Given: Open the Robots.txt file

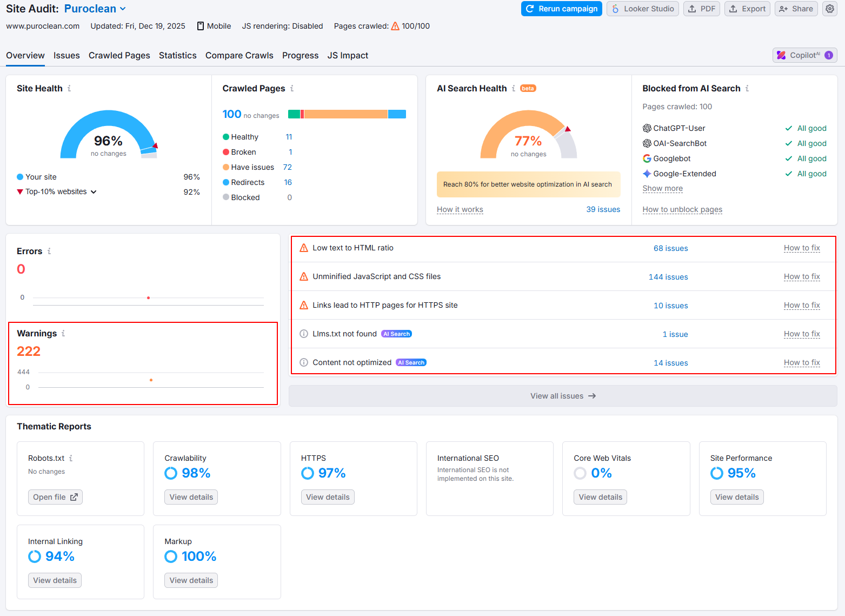Looking at the screenshot, I should [55, 497].
